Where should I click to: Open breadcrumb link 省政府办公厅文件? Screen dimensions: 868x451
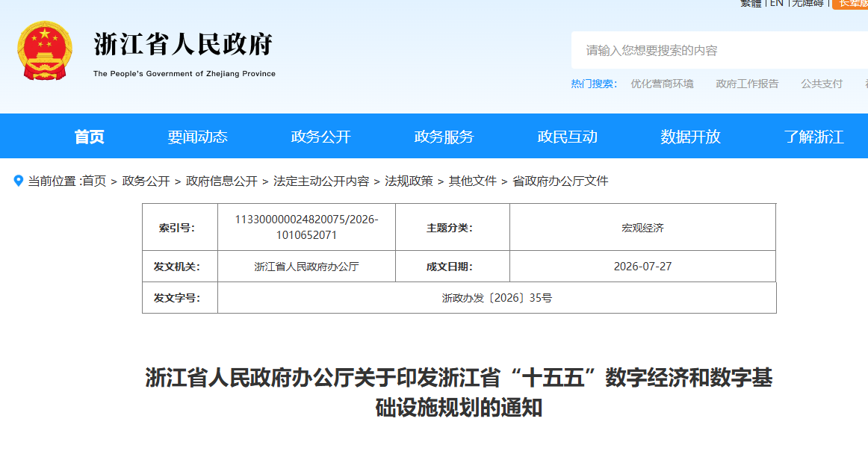(560, 181)
